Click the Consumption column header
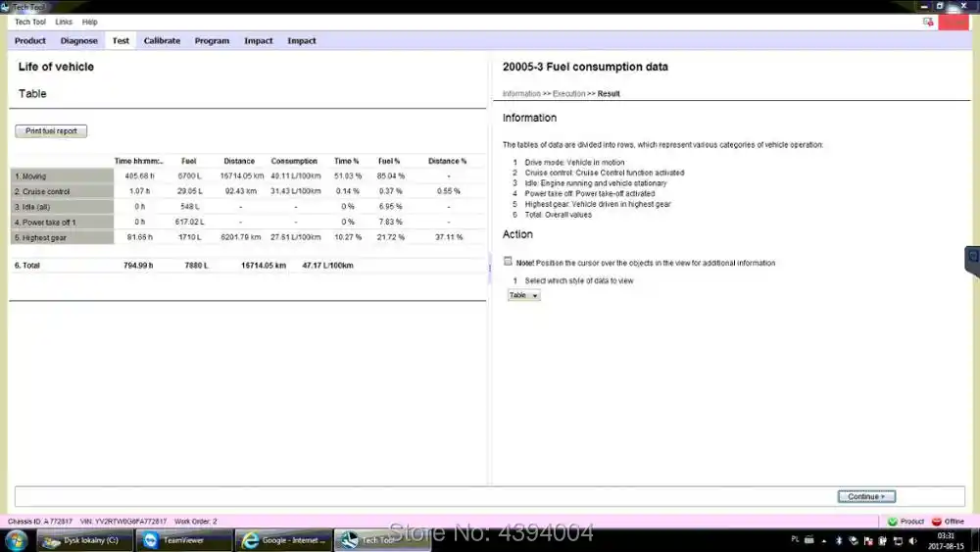 coord(294,162)
